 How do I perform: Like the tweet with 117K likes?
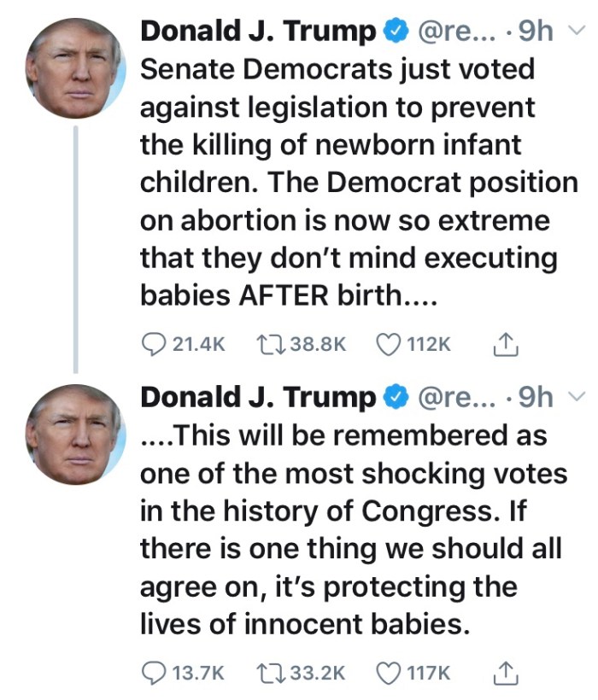point(390,673)
